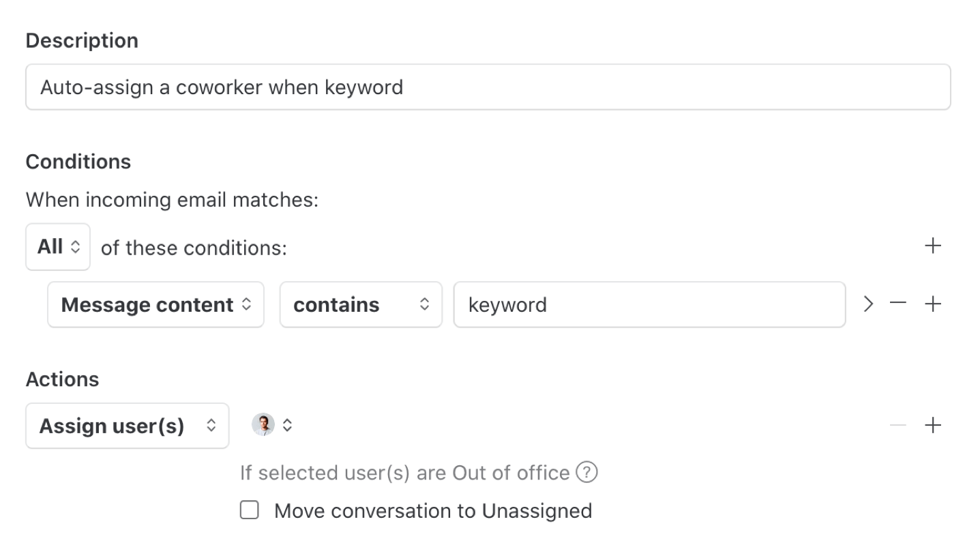980x556 pixels.
Task: Expand the condition row details with the chevron arrow
Action: pyautogui.click(x=867, y=304)
